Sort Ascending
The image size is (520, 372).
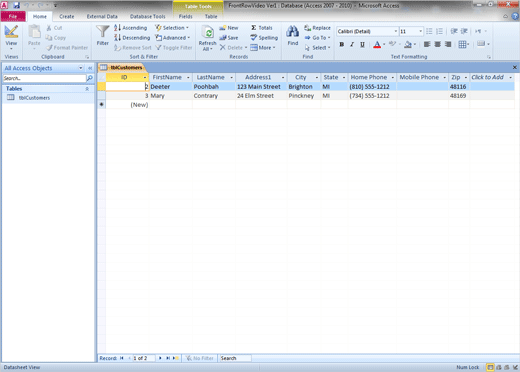coord(130,28)
